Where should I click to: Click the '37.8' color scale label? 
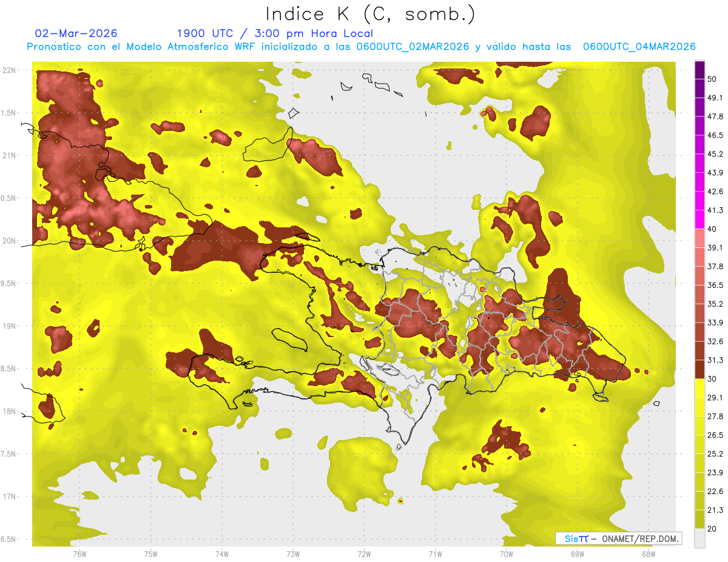coord(715,266)
